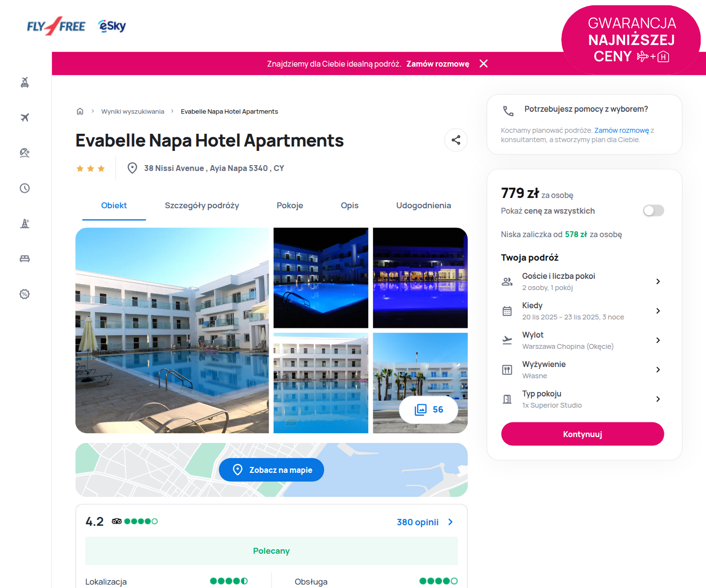Expand the Goście i liczba pokoi row
The width and height of the screenshot is (706, 588).
[582, 281]
